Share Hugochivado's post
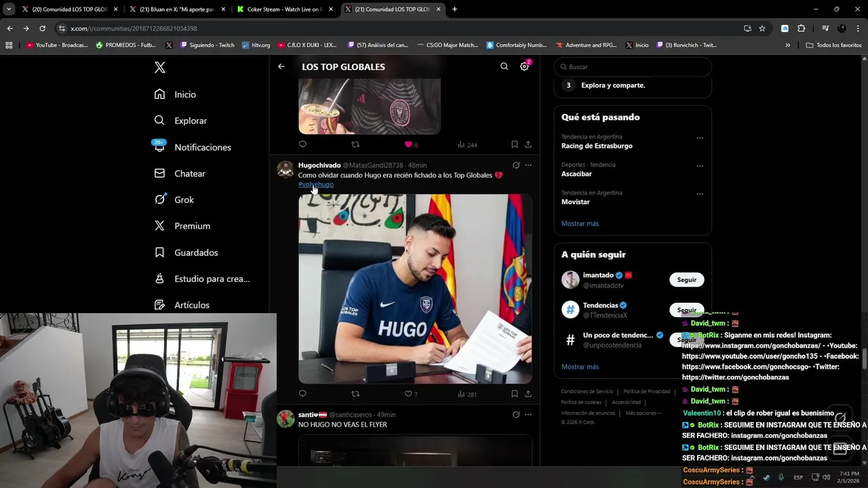The image size is (868, 488). click(528, 394)
